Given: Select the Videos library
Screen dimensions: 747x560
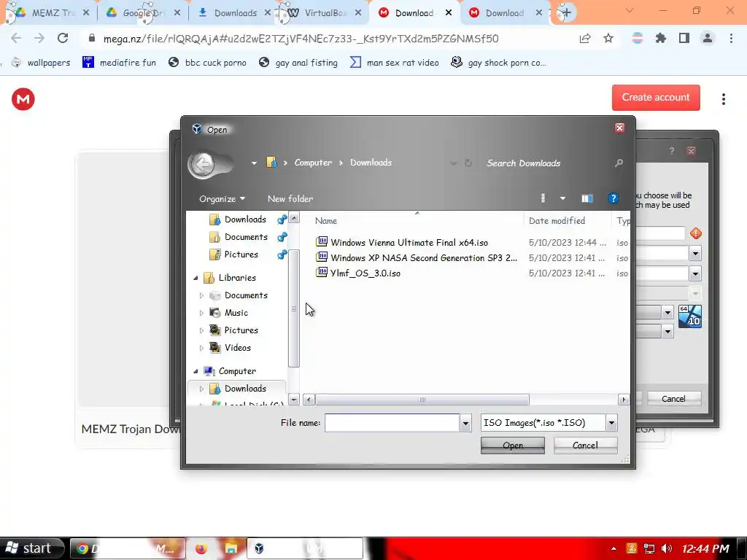Looking at the screenshot, I should 237,348.
